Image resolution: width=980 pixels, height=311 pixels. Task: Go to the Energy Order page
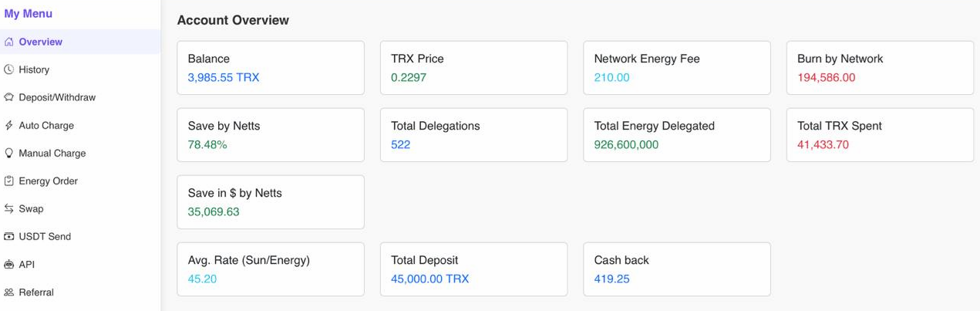48,181
